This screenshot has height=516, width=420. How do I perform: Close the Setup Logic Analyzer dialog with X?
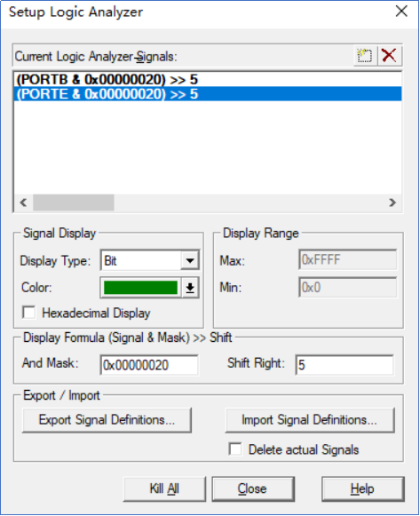point(401,12)
